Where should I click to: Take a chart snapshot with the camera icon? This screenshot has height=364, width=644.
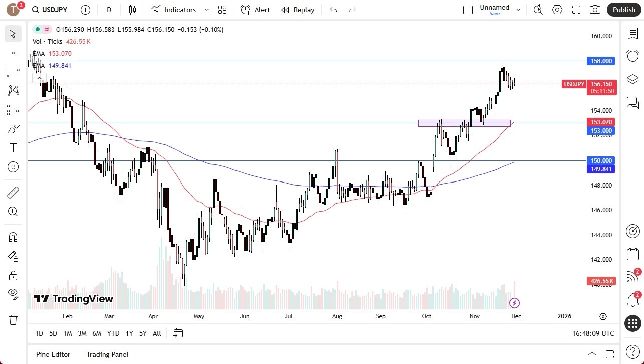(x=594, y=10)
